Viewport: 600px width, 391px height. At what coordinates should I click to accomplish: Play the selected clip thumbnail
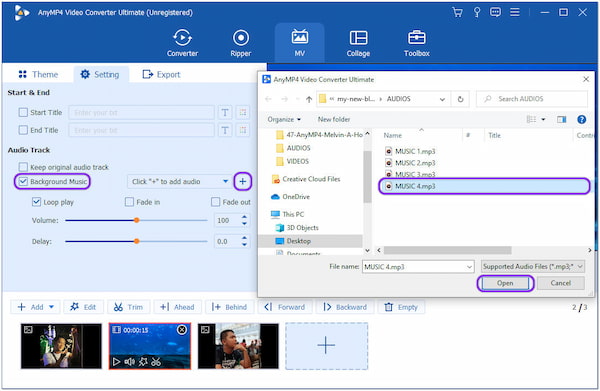click(x=116, y=361)
